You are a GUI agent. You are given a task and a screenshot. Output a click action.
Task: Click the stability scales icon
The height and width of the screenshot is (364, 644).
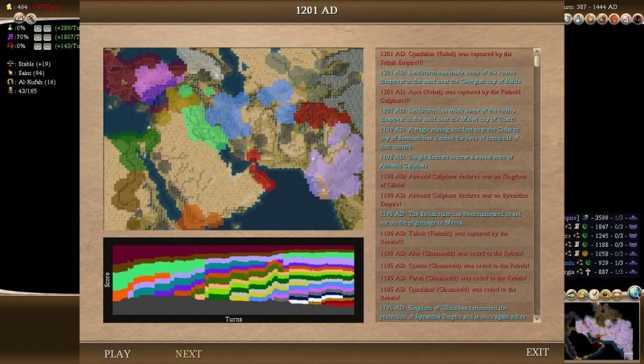pyautogui.click(x=10, y=64)
